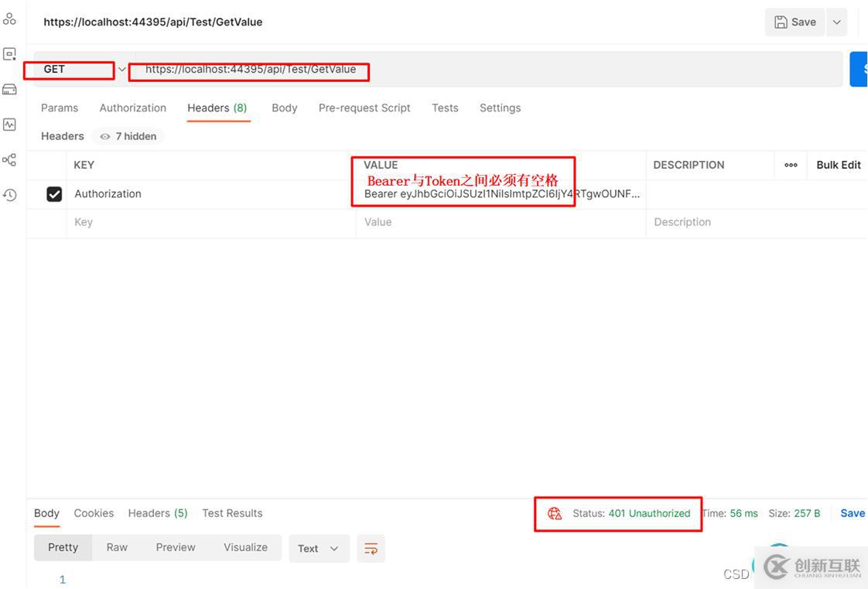This screenshot has width=868, height=589.
Task: Open the Environments sidebar icon
Action: (x=9, y=54)
